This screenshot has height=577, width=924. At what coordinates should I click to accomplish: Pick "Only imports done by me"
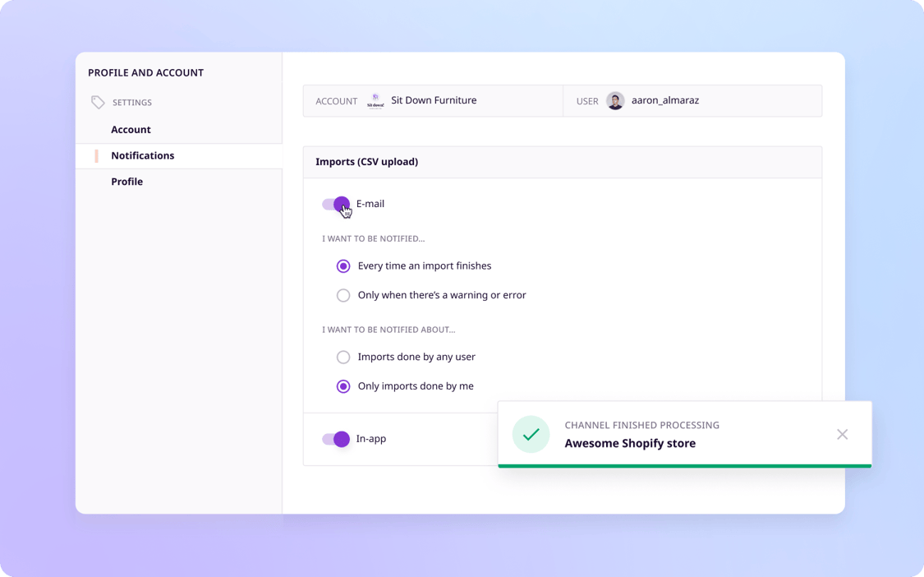click(343, 386)
